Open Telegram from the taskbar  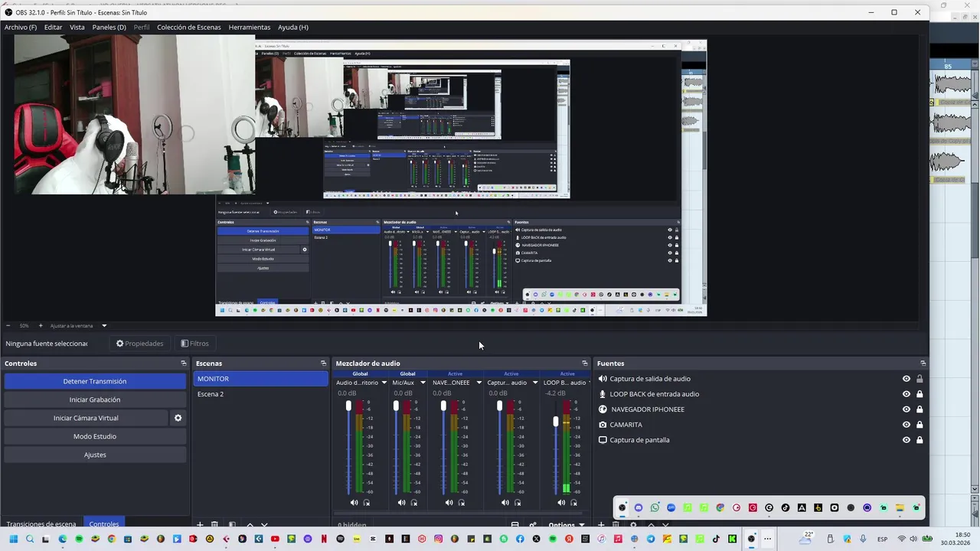[651, 539]
